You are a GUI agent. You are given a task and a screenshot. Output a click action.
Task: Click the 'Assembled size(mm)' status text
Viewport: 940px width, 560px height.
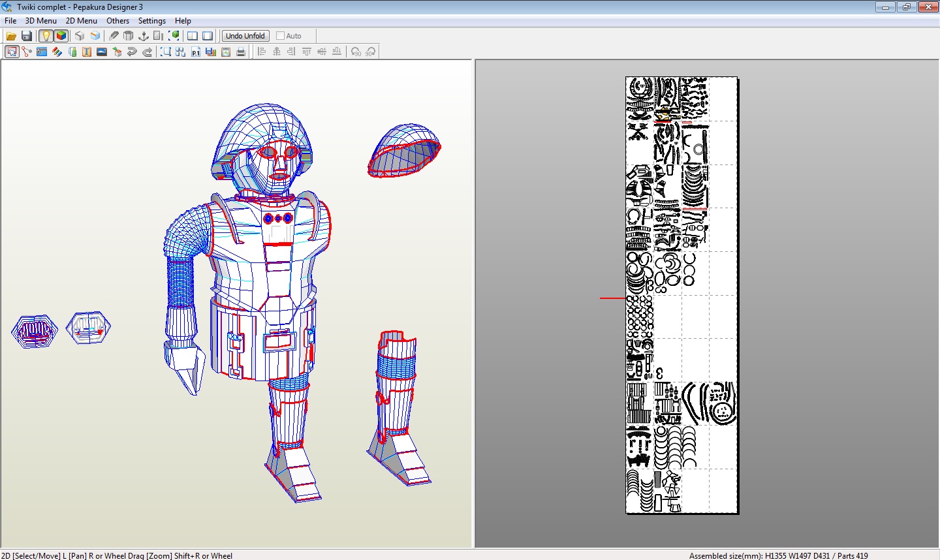pos(726,555)
